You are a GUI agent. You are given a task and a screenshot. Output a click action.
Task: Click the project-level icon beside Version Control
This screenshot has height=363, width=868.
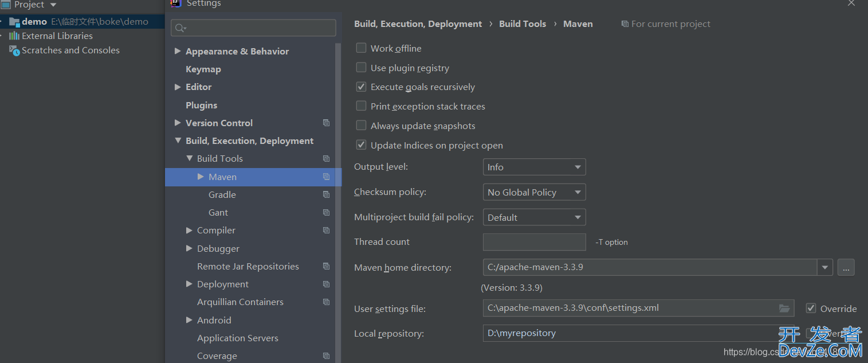click(x=326, y=123)
